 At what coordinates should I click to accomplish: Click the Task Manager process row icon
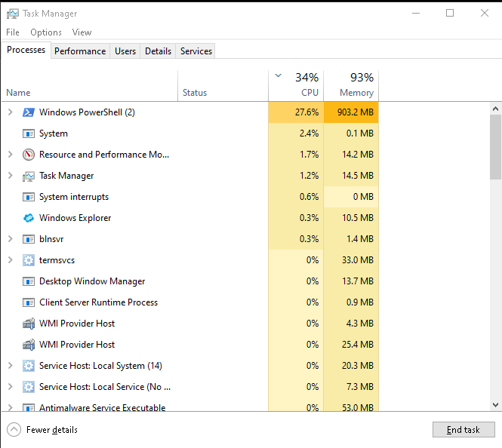(x=29, y=176)
